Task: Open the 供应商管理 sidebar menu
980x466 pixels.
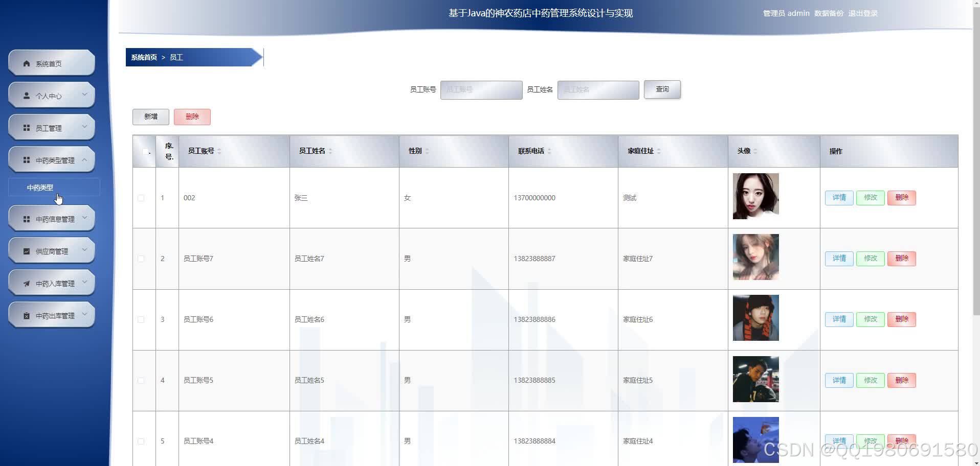Action: tap(52, 251)
